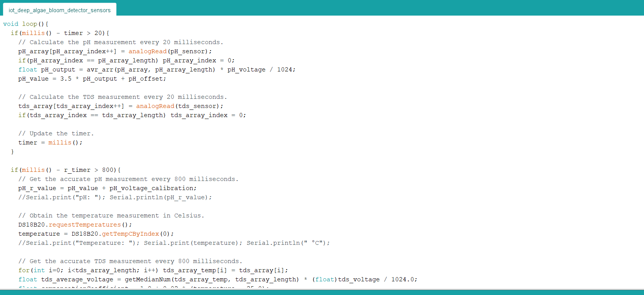Click the 3.5 constant in pH_value line
Viewport: 644px width, 295px height.
[x=65, y=79]
